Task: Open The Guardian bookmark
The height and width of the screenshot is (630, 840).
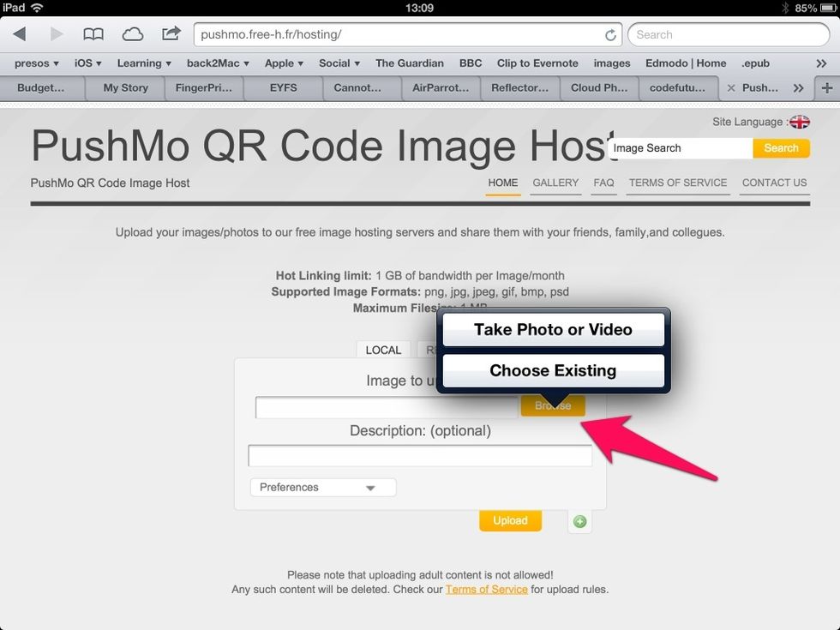Action: (410, 63)
